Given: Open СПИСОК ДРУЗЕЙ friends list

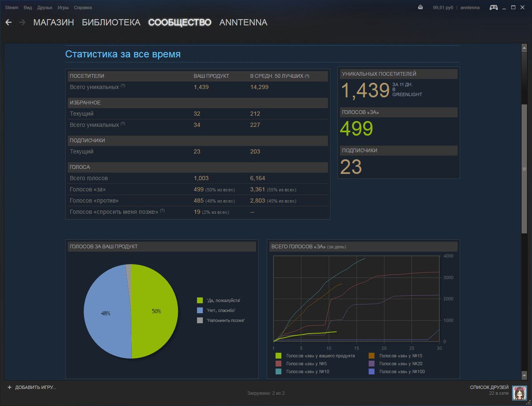Looking at the screenshot, I should point(489,387).
